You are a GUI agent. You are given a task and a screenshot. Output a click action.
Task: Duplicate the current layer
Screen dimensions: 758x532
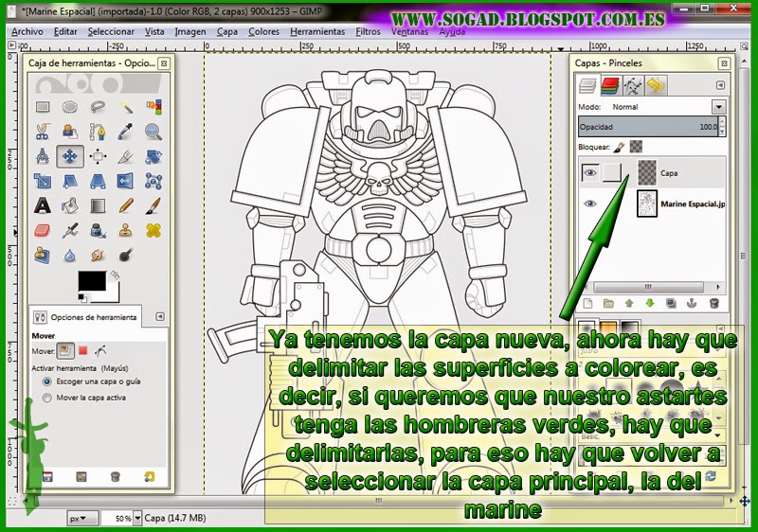(x=671, y=303)
